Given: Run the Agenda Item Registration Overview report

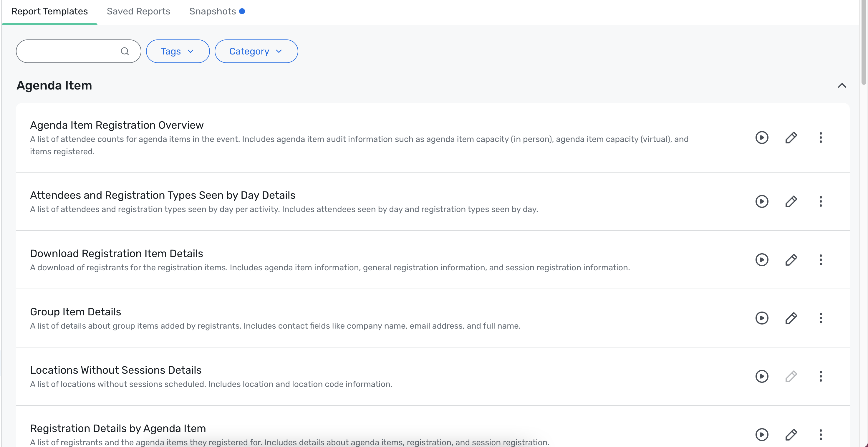Looking at the screenshot, I should pyautogui.click(x=761, y=138).
